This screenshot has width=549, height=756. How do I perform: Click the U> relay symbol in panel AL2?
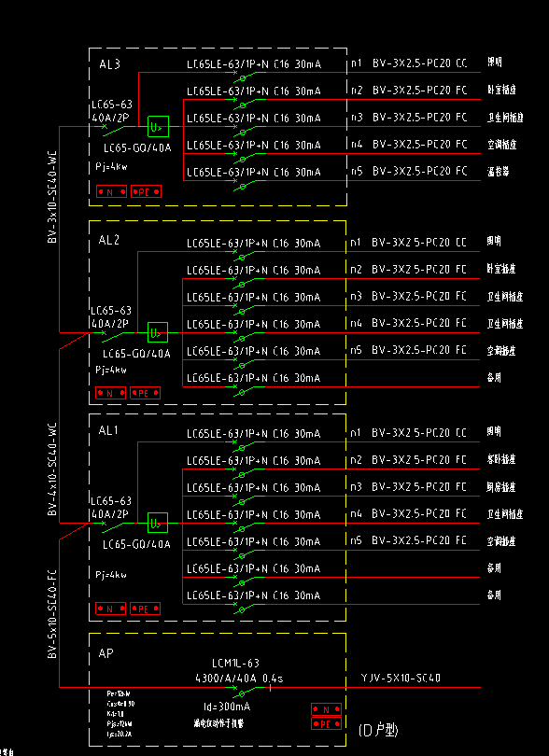(x=158, y=332)
